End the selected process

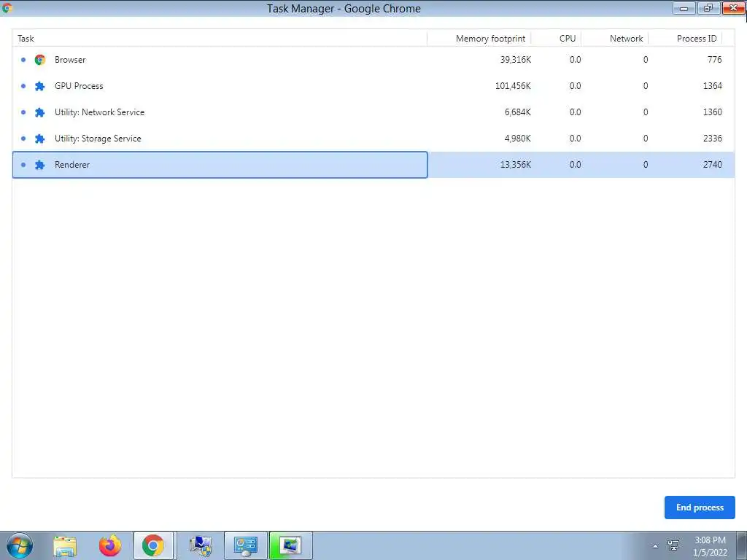(x=700, y=507)
